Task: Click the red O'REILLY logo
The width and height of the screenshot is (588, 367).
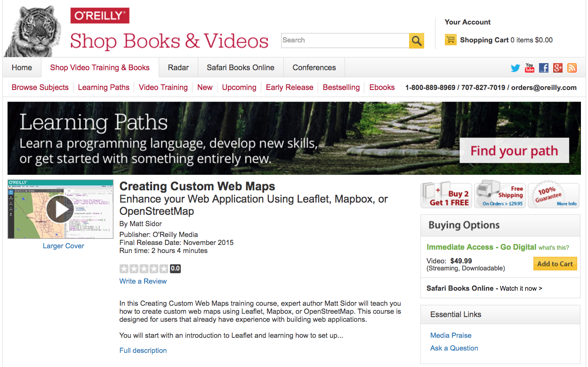Action: point(100,16)
